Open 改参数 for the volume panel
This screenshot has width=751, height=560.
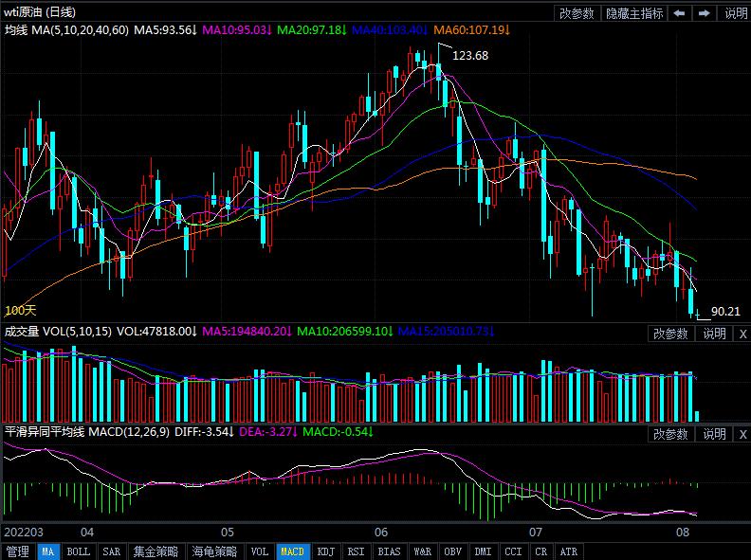tap(670, 334)
